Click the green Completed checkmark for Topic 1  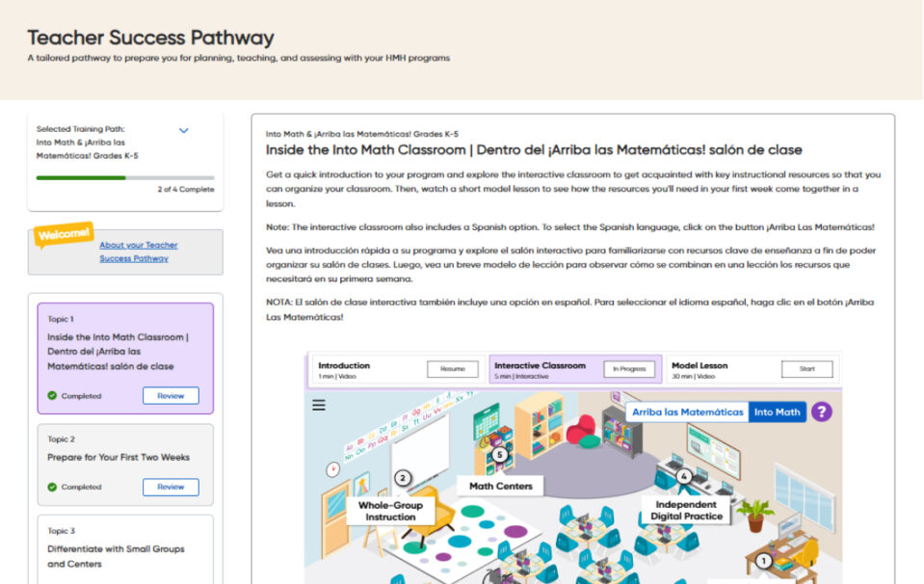[x=52, y=395]
